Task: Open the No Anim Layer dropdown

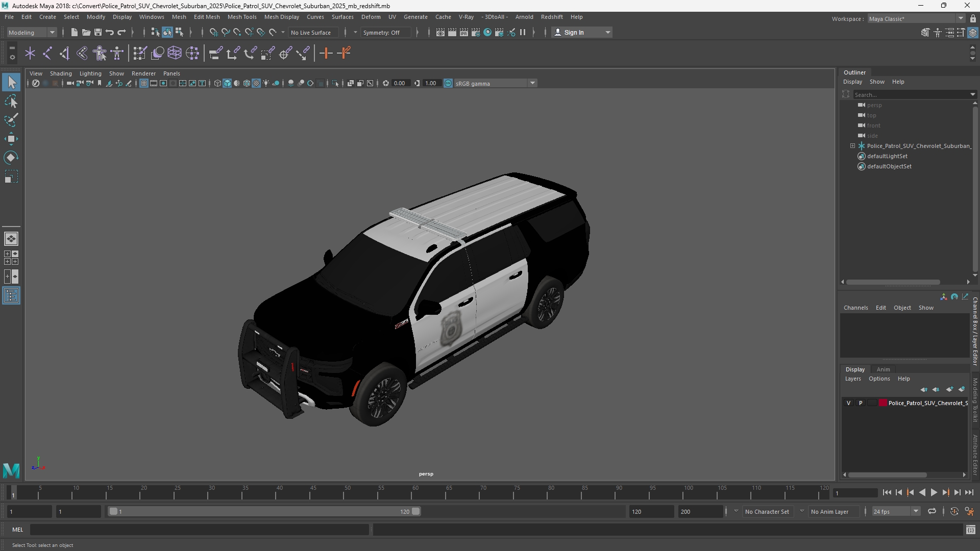Action: (x=829, y=511)
